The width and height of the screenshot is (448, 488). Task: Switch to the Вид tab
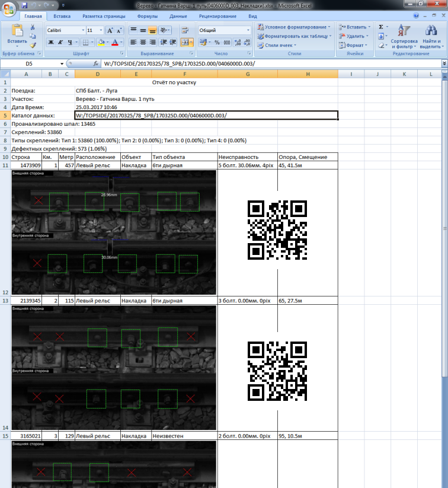point(252,16)
